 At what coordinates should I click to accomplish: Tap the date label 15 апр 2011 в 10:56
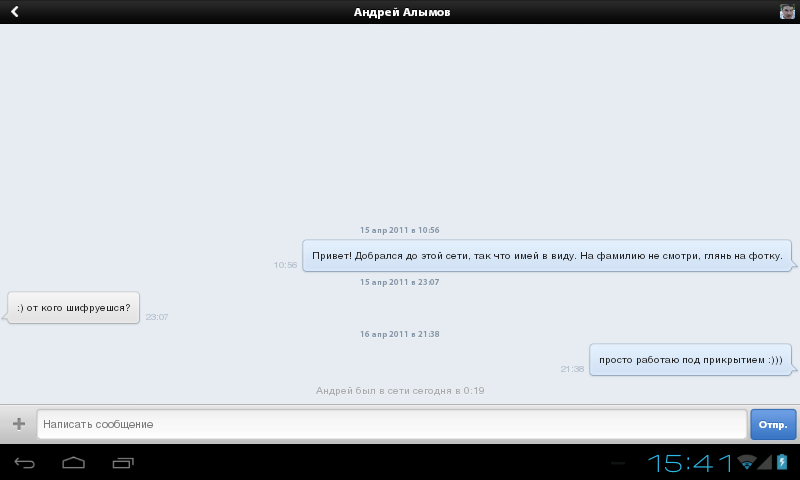point(400,230)
